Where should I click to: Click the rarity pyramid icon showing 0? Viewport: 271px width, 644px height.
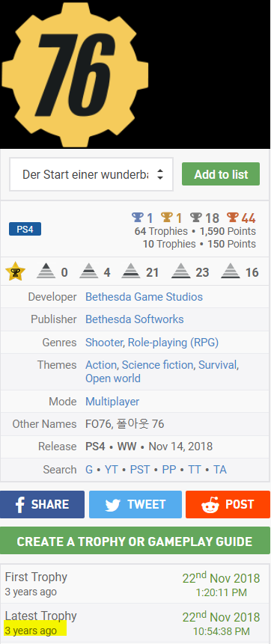pos(46,272)
